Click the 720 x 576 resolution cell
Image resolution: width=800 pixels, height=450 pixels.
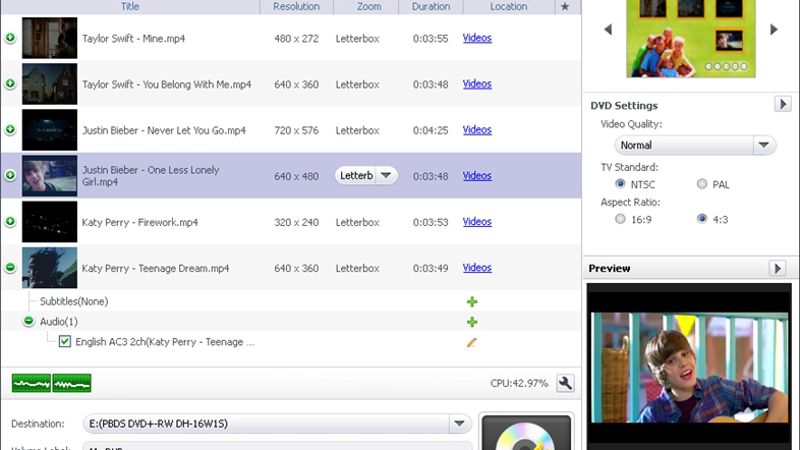(x=296, y=130)
